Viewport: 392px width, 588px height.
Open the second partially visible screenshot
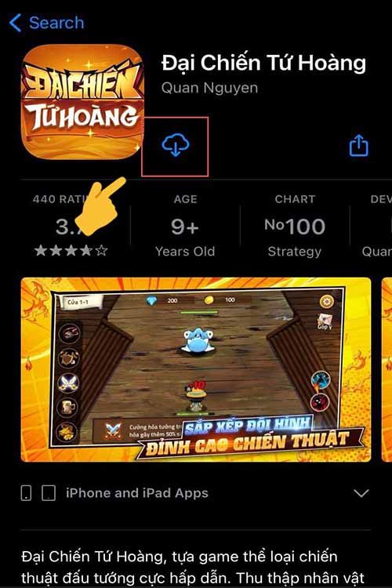387,369
